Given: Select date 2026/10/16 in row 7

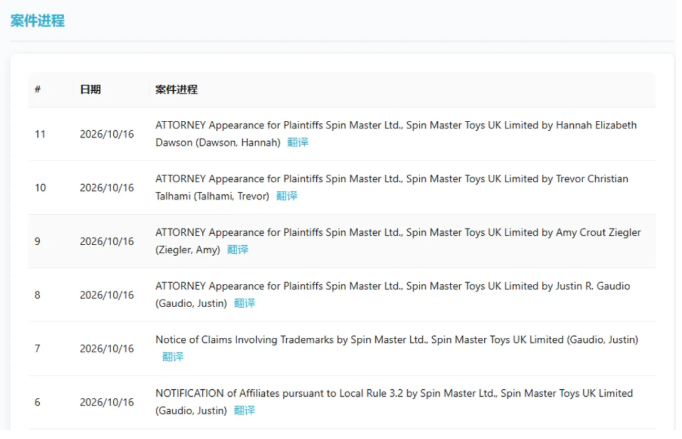Looking at the screenshot, I should pos(107,349).
